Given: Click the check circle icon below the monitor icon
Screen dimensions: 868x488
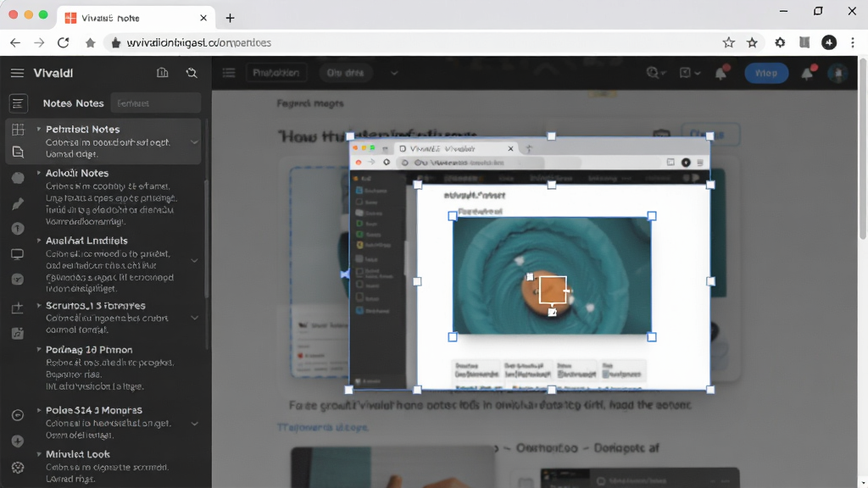Looking at the screenshot, I should point(18,280).
